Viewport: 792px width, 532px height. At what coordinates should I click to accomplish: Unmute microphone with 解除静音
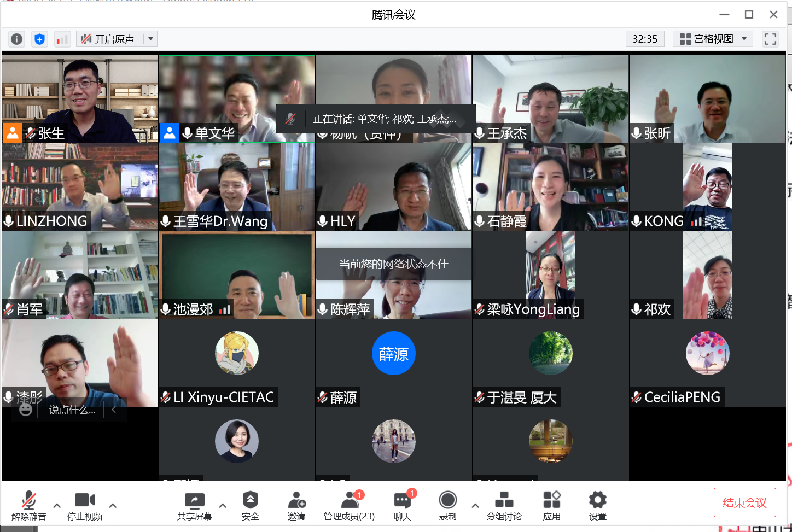point(29,506)
